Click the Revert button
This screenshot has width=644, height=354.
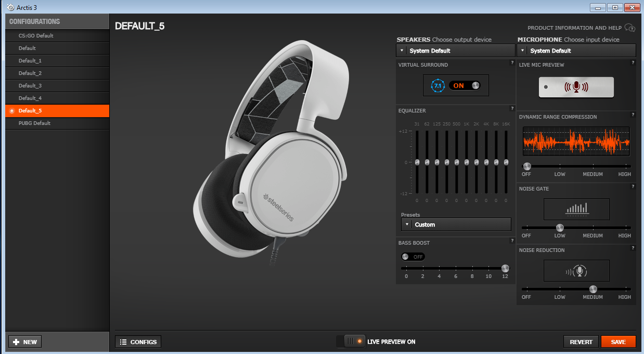coord(581,342)
